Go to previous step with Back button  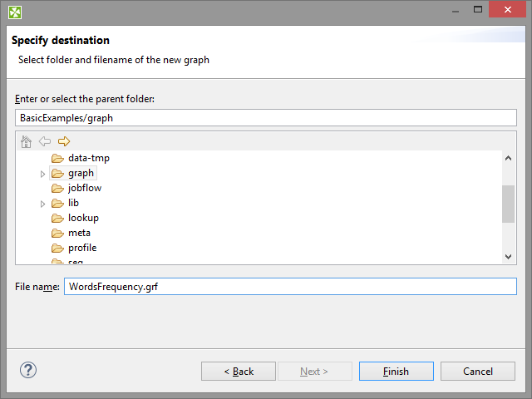tap(239, 371)
